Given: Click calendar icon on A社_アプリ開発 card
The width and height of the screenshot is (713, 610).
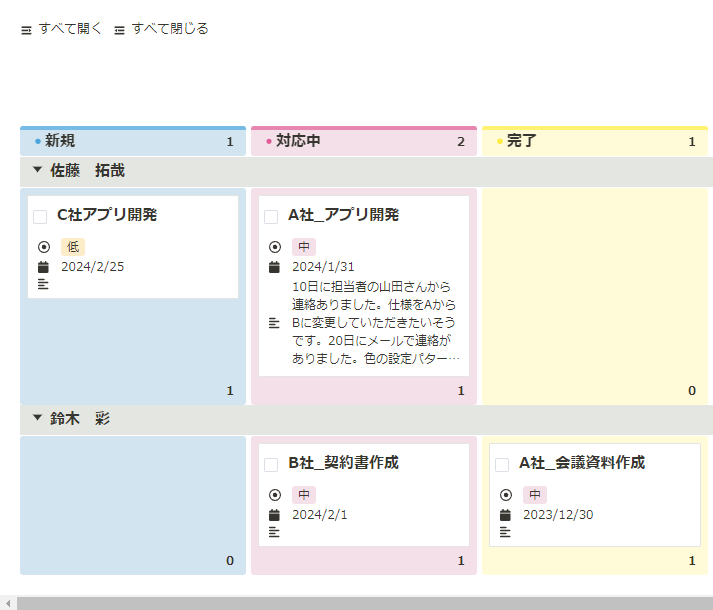Looking at the screenshot, I should (274, 267).
